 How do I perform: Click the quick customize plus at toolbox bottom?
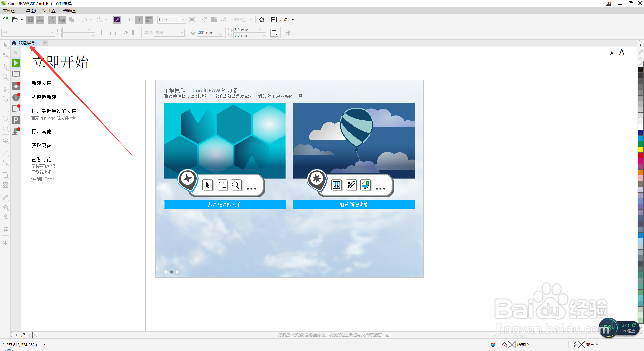click(5, 243)
